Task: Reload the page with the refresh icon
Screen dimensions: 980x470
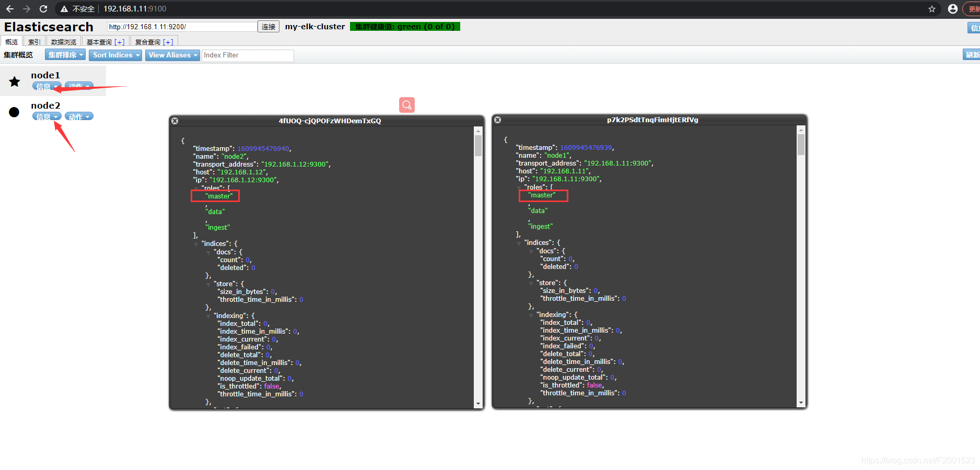Action: [43, 9]
